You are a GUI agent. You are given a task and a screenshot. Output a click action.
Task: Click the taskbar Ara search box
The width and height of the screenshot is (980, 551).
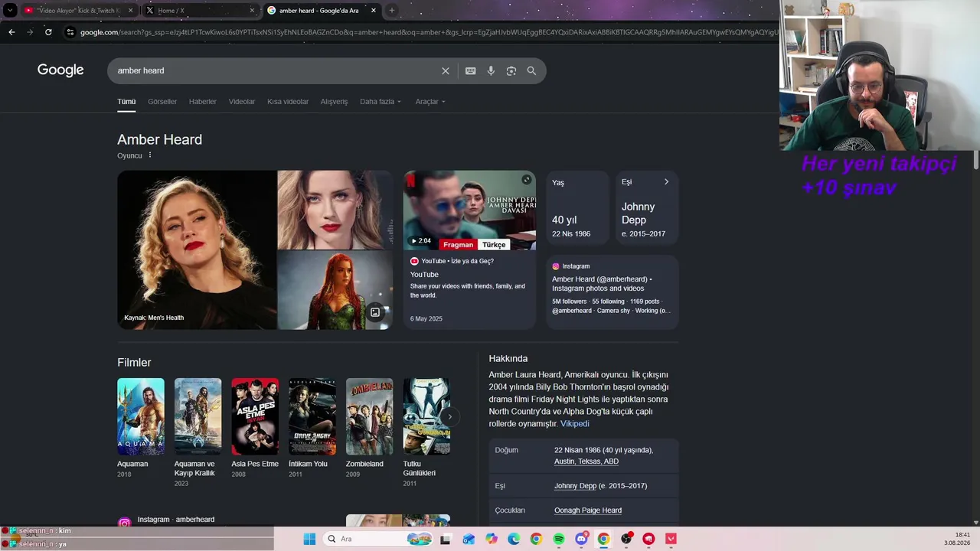379,539
